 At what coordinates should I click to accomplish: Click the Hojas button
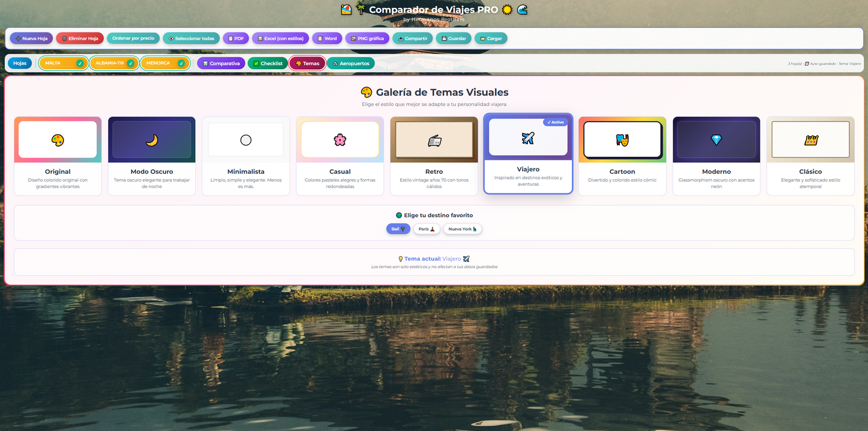pyautogui.click(x=20, y=63)
